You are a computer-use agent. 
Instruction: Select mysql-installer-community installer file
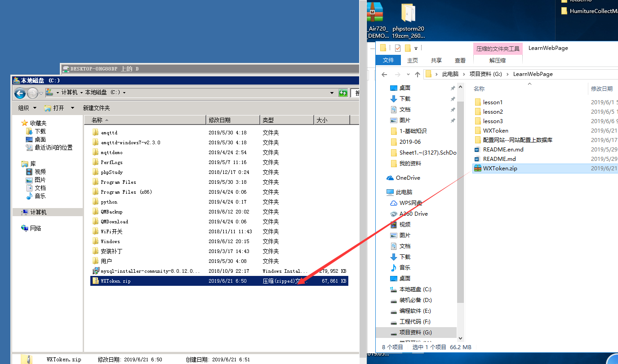click(x=150, y=271)
